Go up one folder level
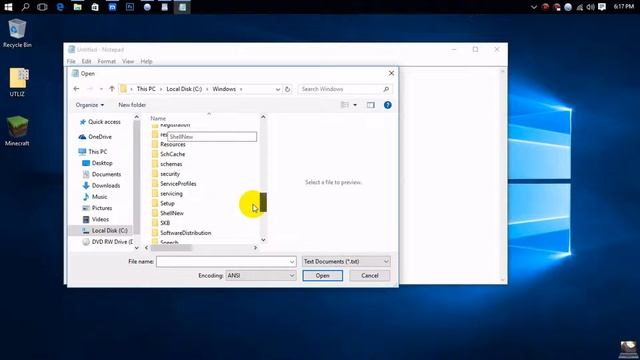 coord(112,89)
